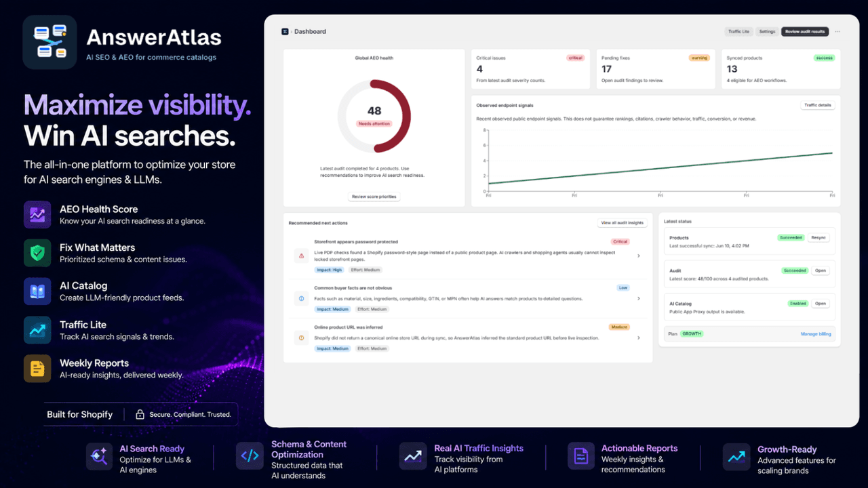868x488 pixels.
Task: Click the Traffic details button
Action: 817,105
